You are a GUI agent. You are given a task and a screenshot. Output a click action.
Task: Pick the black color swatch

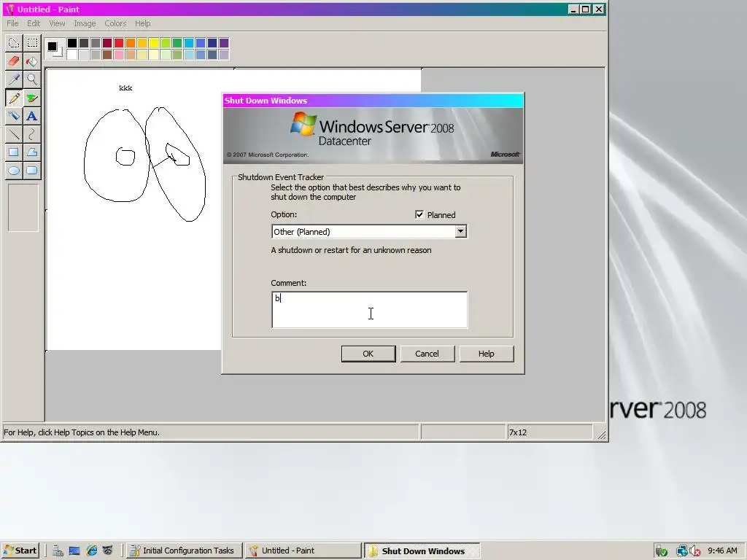(72, 43)
